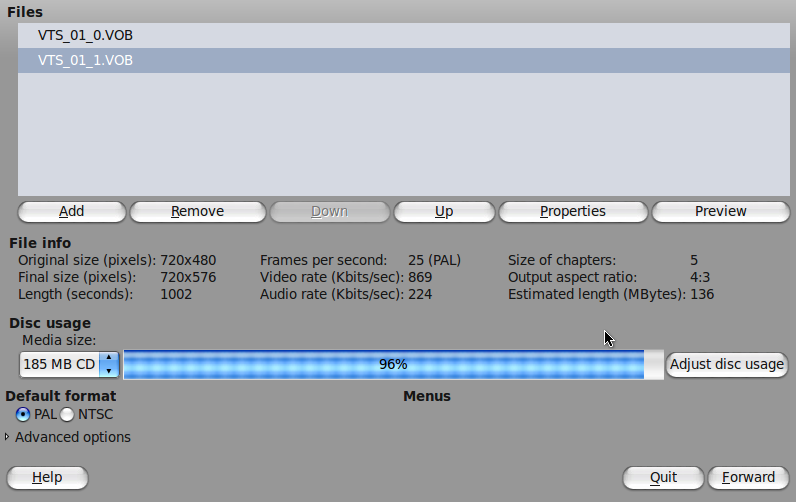Select the NTSC default format

pos(86,415)
